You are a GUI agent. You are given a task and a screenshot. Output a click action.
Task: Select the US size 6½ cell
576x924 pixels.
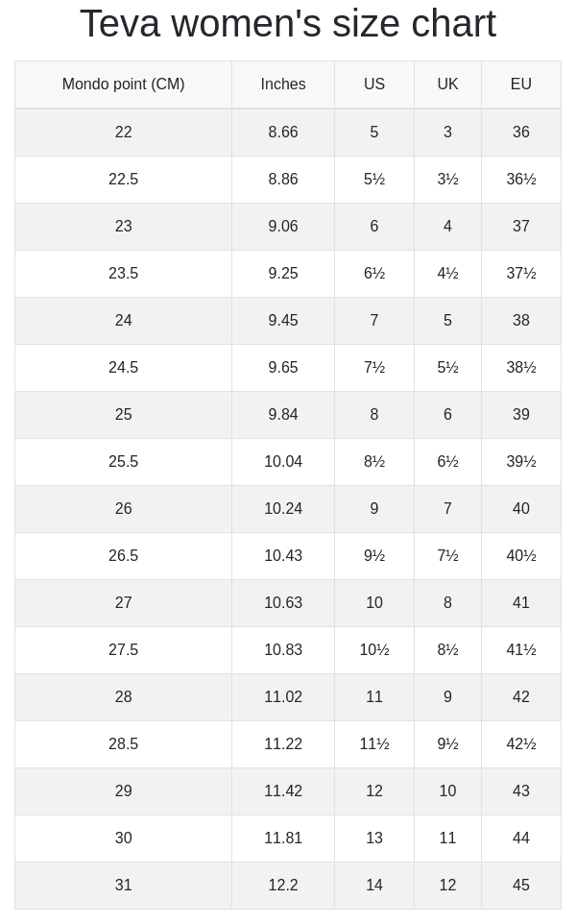(374, 273)
